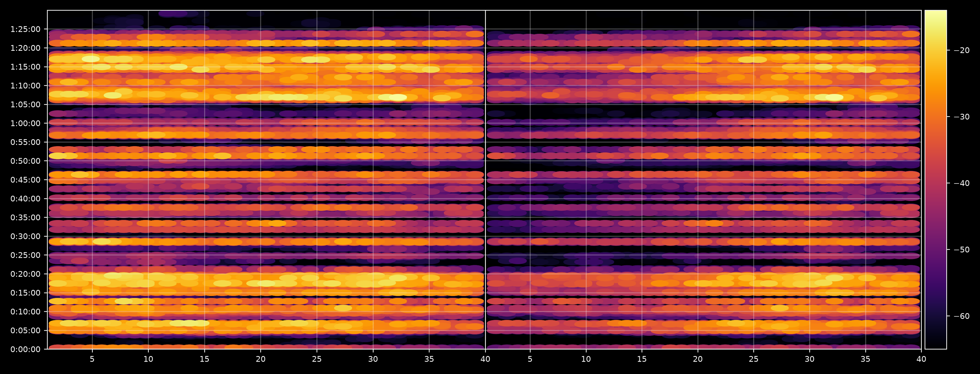Click the 0:20:00 y-axis tick label
Image resolution: width=980 pixels, height=374 pixels.
[25, 274]
